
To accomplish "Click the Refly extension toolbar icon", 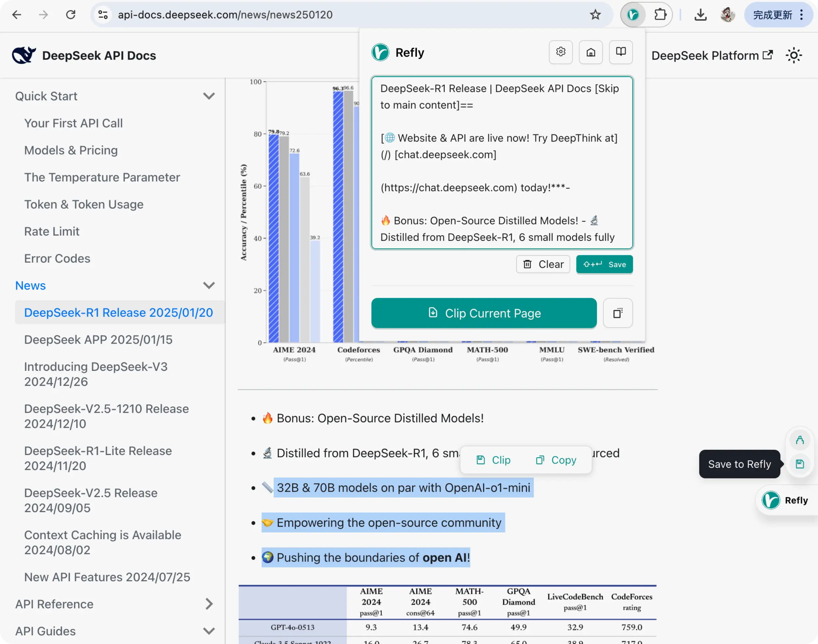I will pos(633,15).
